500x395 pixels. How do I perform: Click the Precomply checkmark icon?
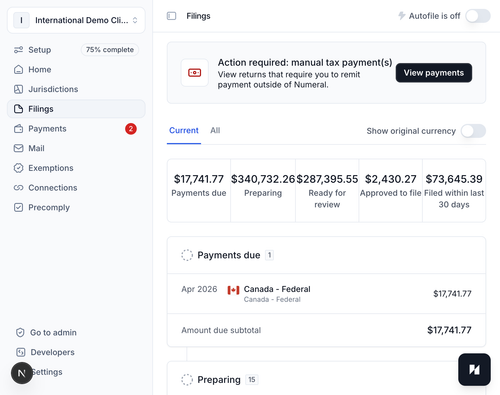18,207
